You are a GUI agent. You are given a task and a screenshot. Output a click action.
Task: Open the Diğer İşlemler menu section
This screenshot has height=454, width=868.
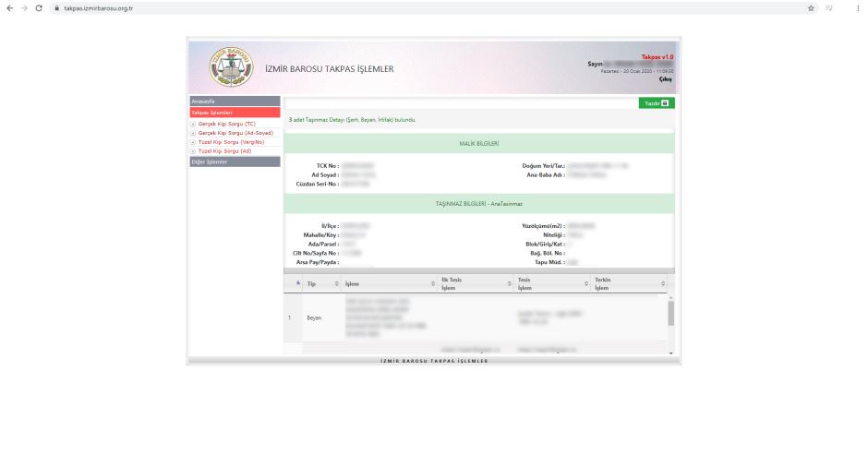pyautogui.click(x=235, y=162)
